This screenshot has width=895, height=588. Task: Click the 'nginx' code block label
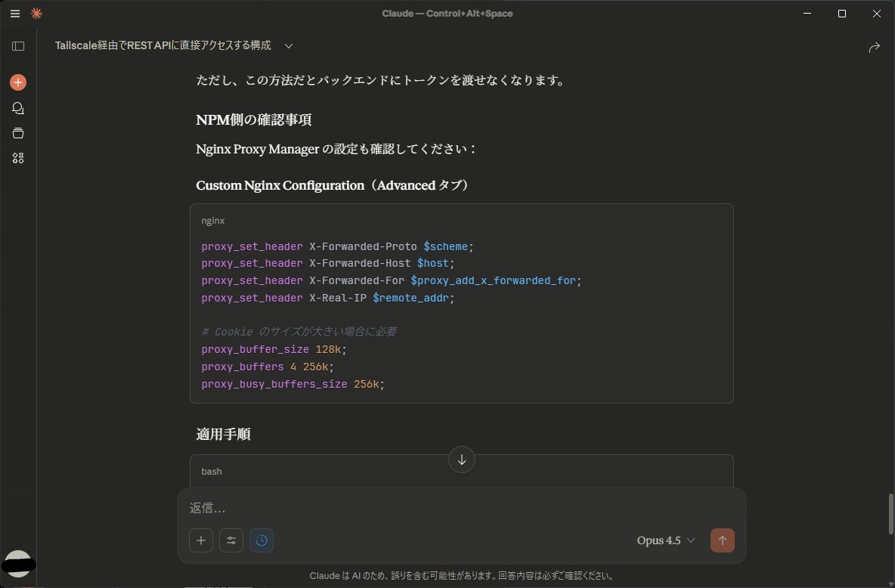pos(213,221)
